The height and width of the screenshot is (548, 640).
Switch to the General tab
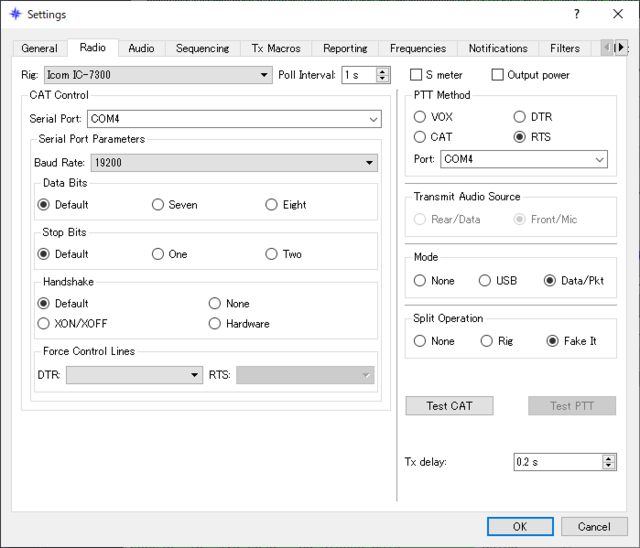click(40, 48)
